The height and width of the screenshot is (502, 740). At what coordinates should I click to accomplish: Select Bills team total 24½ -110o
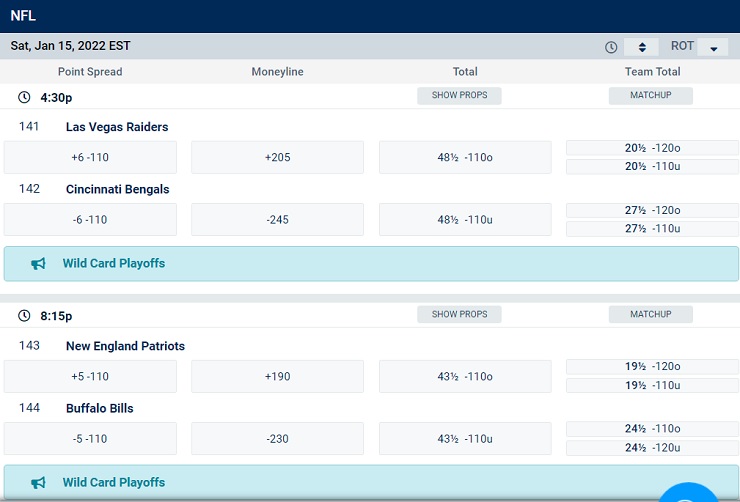(x=652, y=429)
